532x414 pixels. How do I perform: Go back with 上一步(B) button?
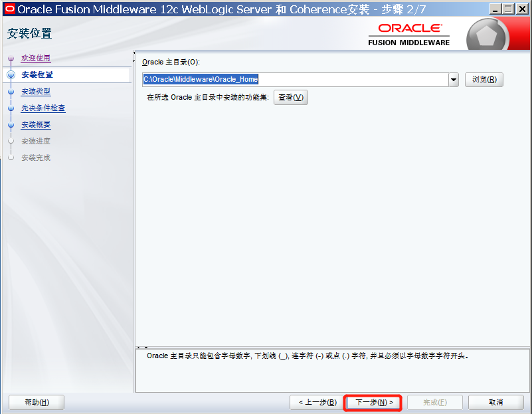pos(317,403)
